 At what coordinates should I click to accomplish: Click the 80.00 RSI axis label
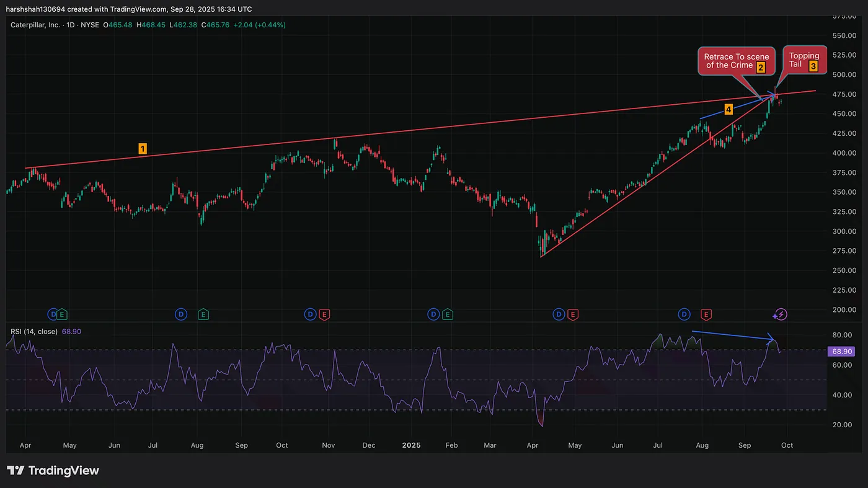tap(841, 335)
